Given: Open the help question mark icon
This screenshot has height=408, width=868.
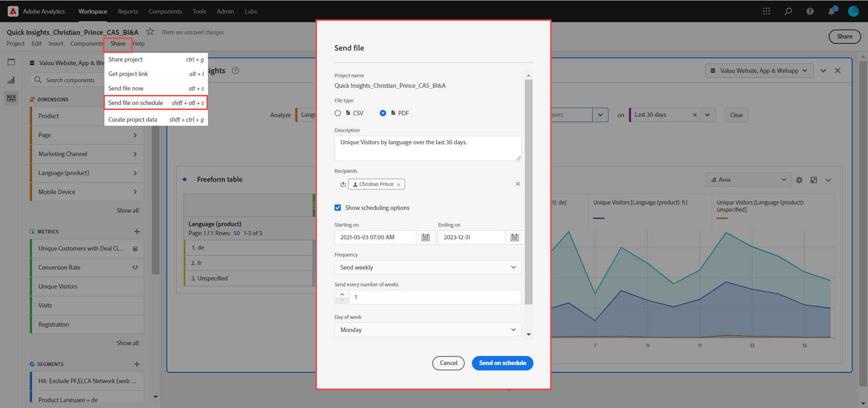Looking at the screenshot, I should coord(810,11).
